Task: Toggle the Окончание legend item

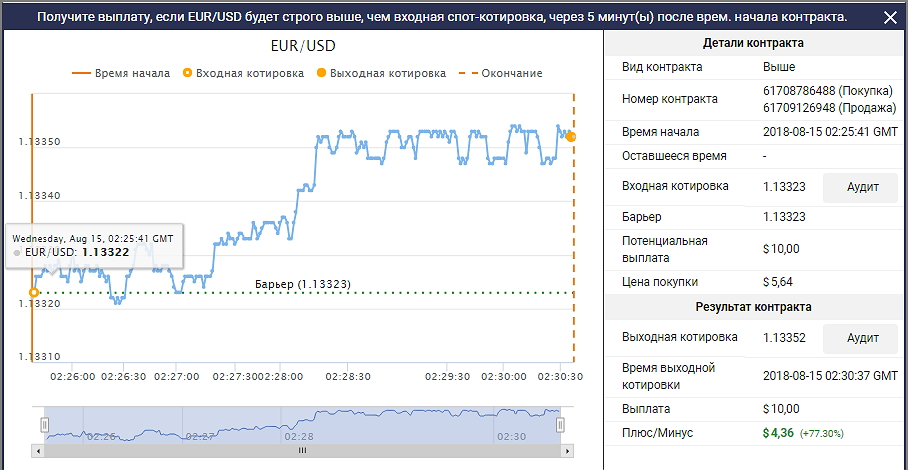Action: tap(501, 74)
